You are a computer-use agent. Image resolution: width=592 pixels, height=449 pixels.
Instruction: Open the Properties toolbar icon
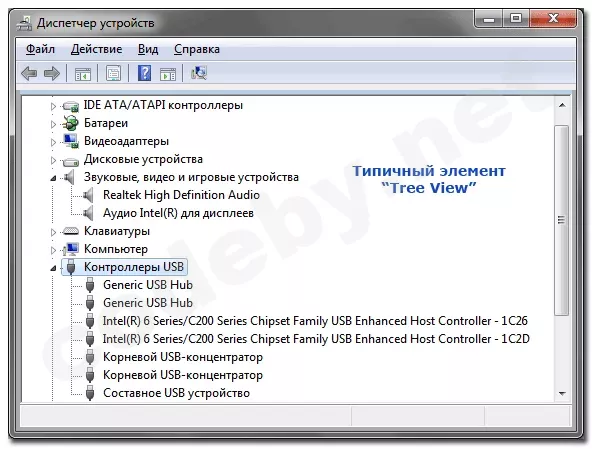(x=113, y=73)
